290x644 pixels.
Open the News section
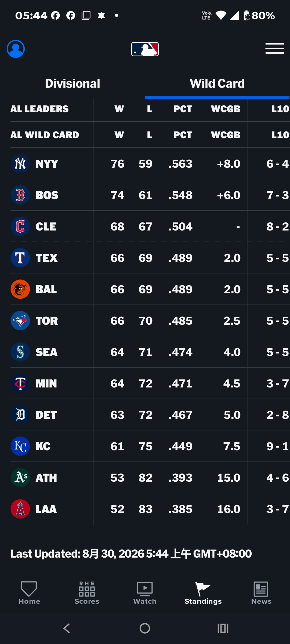[x=261, y=593]
